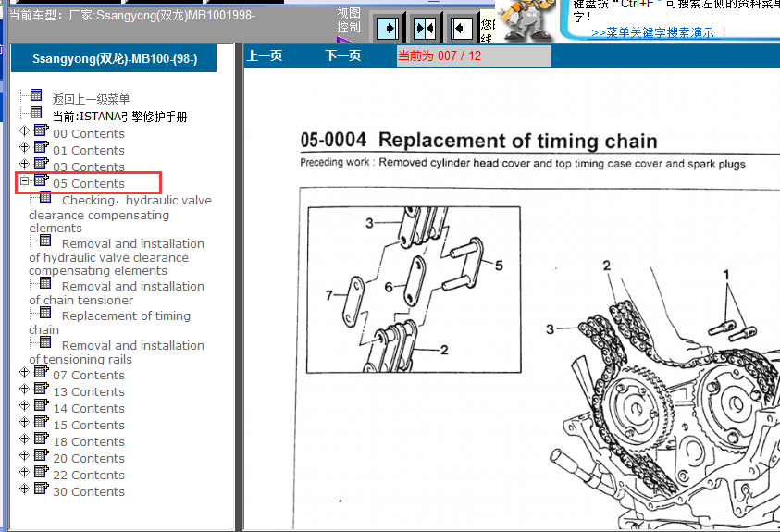Click the icon beside 返回上一级菜单
Screen dimensions: 780x532
point(36,94)
